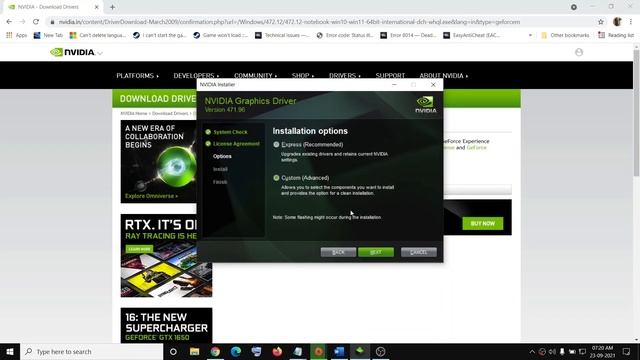Open Firefox from the taskbar
Screen dimensions: 640x360
(277, 351)
